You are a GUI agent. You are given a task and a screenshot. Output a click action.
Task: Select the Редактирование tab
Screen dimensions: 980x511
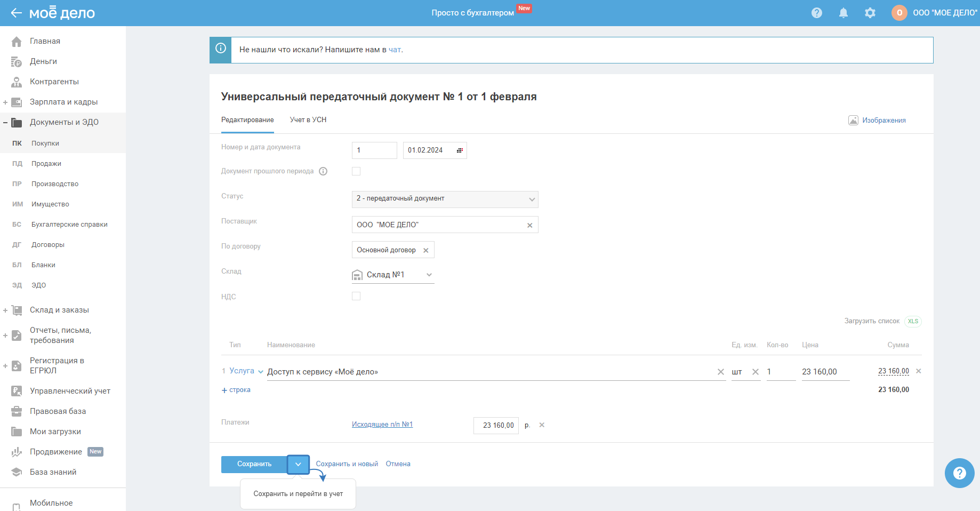[247, 120]
